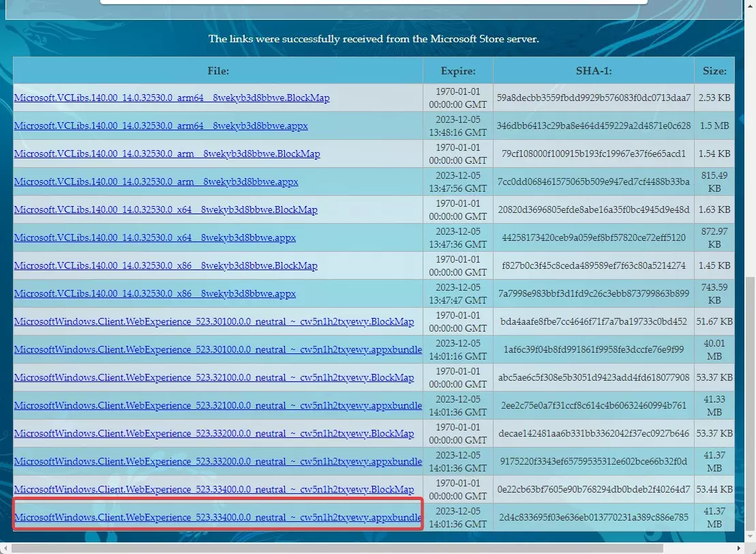Select SHA-1 hash 2d4c833695f03e636eb013770231a389c886e785
The image size is (756, 554).
pos(594,517)
